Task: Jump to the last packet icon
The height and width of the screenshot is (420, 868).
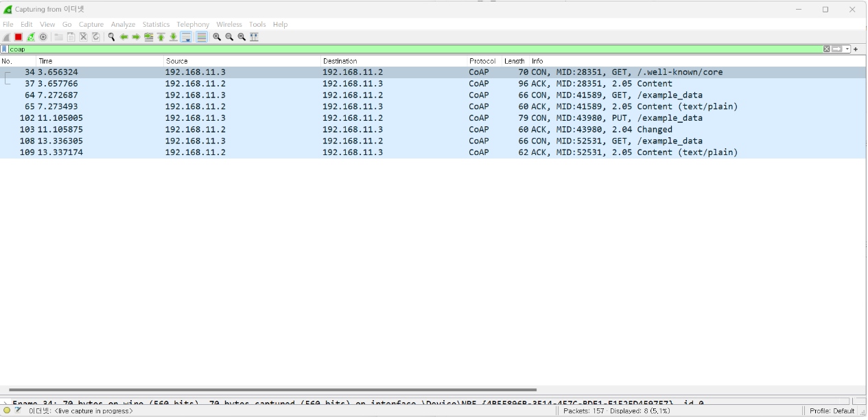Action: click(173, 37)
